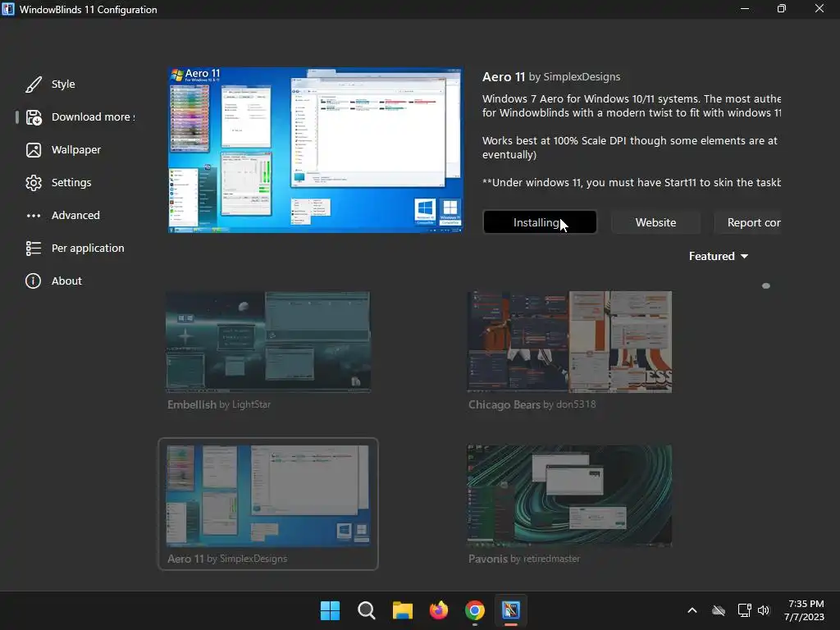Click the Per application list icon
Image resolution: width=840 pixels, height=630 pixels.
(33, 248)
